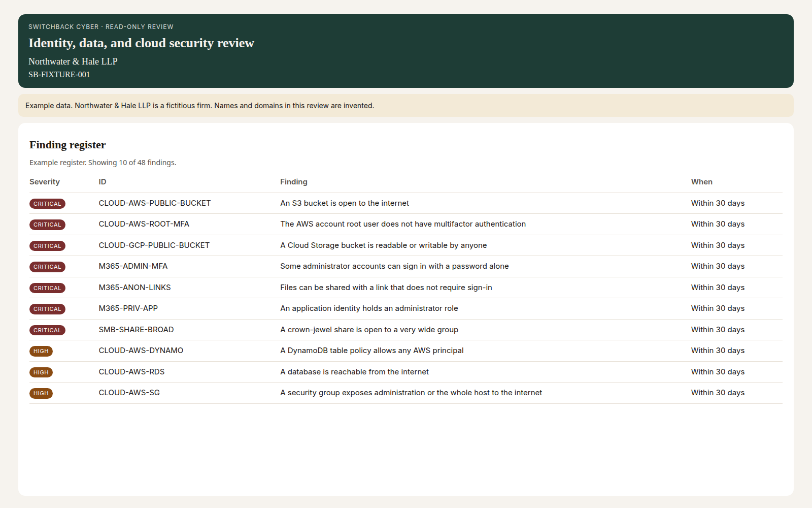The height and width of the screenshot is (508, 812).
Task: Click the CRITICAL badge in the M365-ADMIN-MFA row
Action: (x=47, y=267)
